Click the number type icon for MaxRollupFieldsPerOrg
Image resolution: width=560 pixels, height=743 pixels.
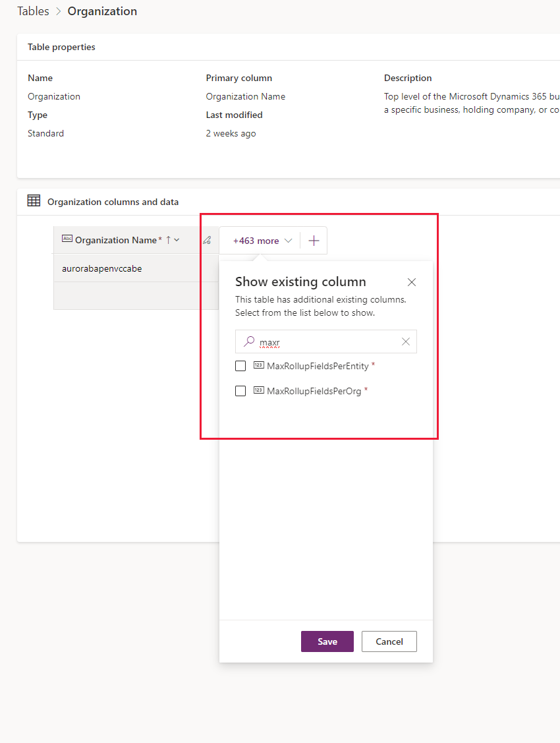coord(258,390)
